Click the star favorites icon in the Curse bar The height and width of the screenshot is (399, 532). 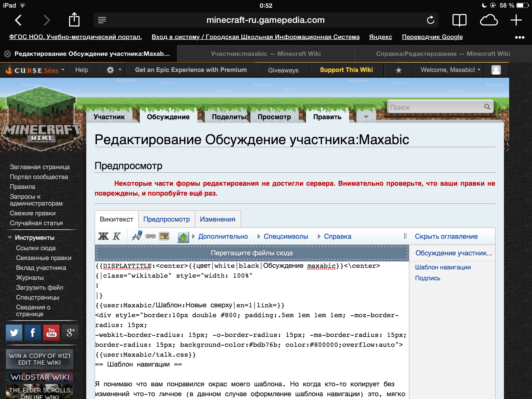click(398, 70)
